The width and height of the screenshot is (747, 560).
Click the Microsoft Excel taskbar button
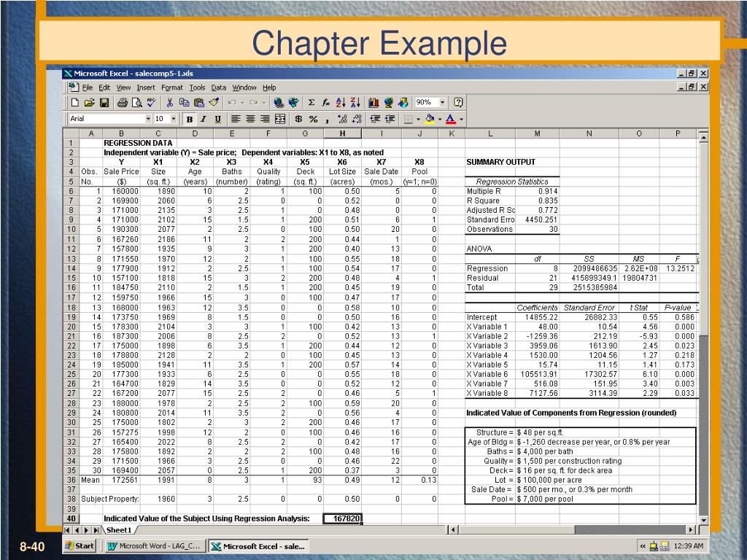[258, 546]
